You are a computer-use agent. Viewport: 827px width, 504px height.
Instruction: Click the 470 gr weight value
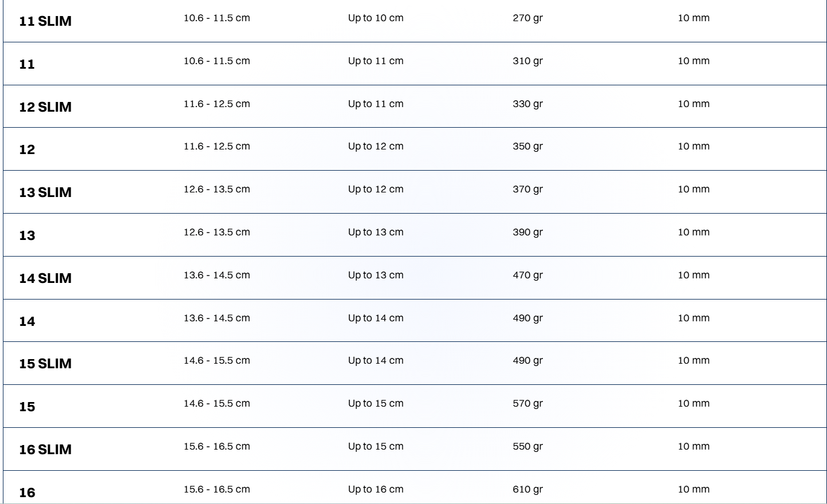click(x=527, y=275)
